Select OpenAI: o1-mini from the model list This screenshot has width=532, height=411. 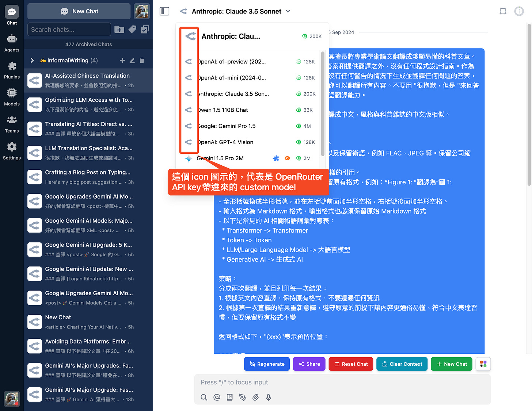click(231, 78)
